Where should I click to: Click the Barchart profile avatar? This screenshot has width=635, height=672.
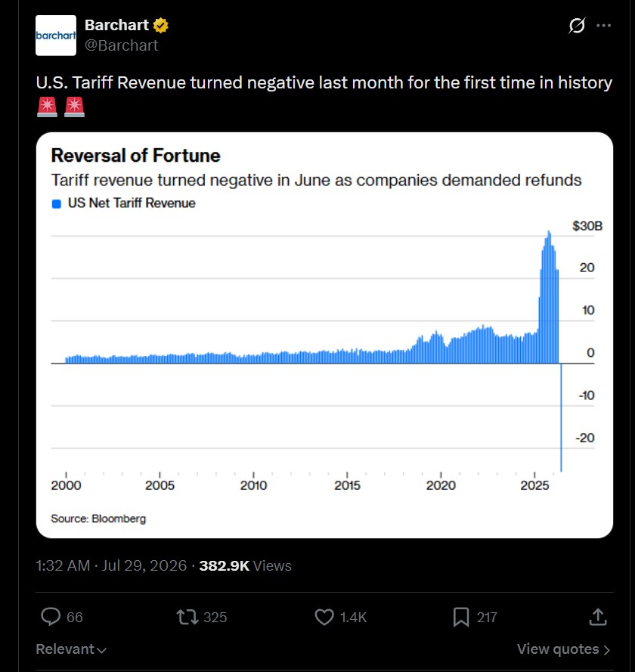[56, 35]
